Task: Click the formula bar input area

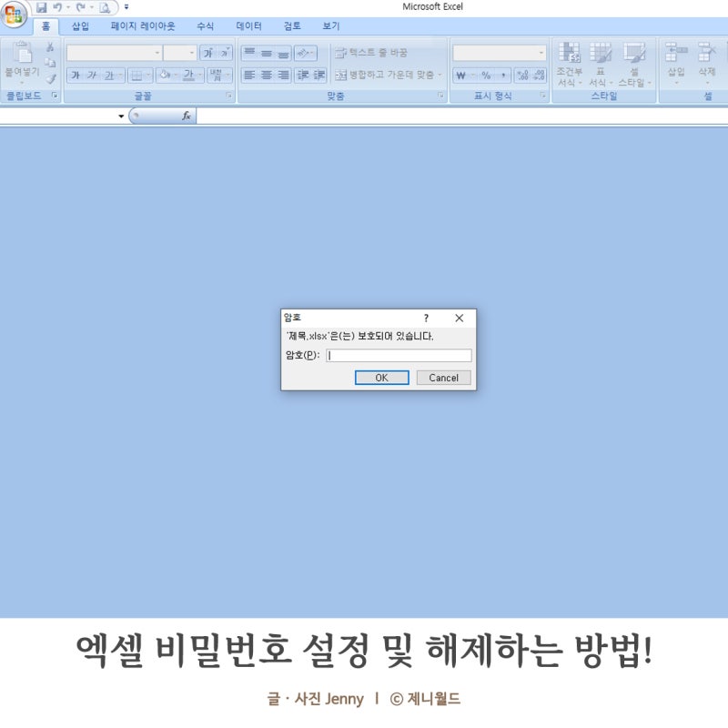Action: click(462, 116)
